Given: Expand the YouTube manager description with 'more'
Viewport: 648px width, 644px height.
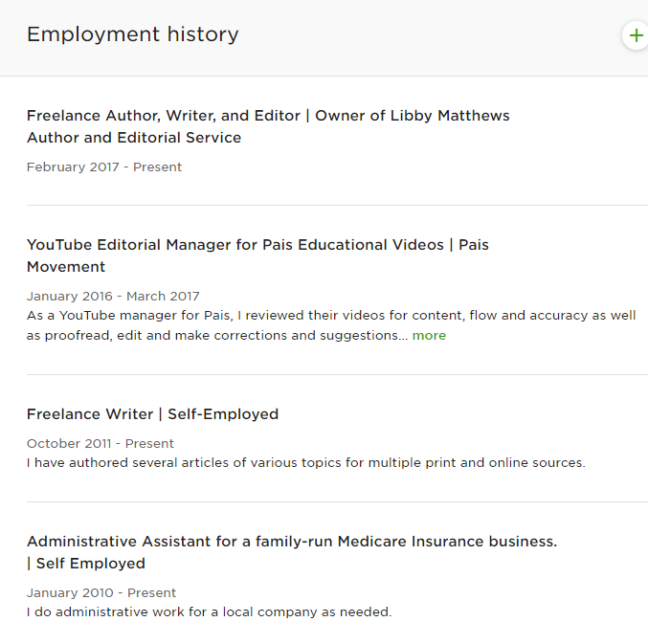Looking at the screenshot, I should click(429, 336).
